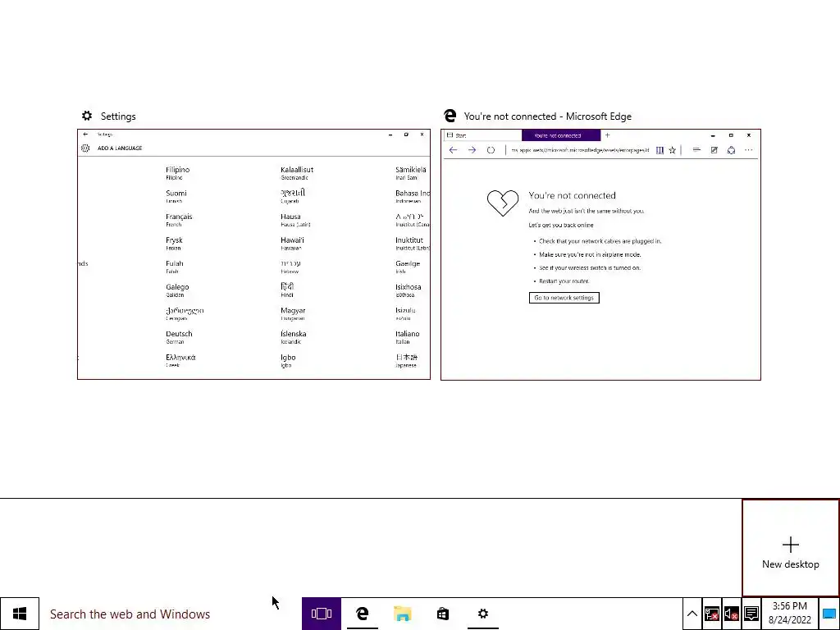Select Magyar in the language list
The width and height of the screenshot is (840, 630).
pyautogui.click(x=293, y=314)
